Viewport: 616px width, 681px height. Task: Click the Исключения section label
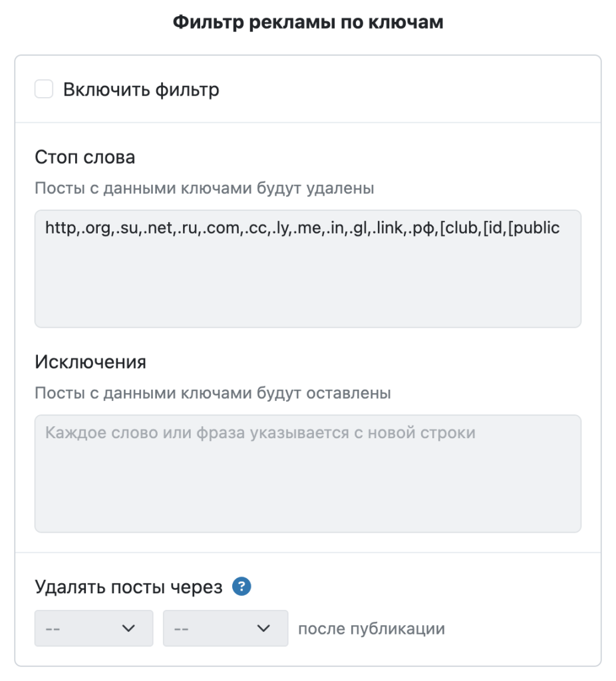click(90, 363)
